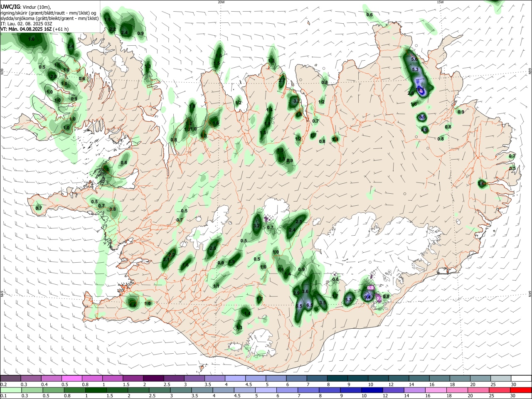Viewport: 532px width, 399px height.
Task: Pick the rain scale swatch starting at 0.5
Action: coord(53,390)
